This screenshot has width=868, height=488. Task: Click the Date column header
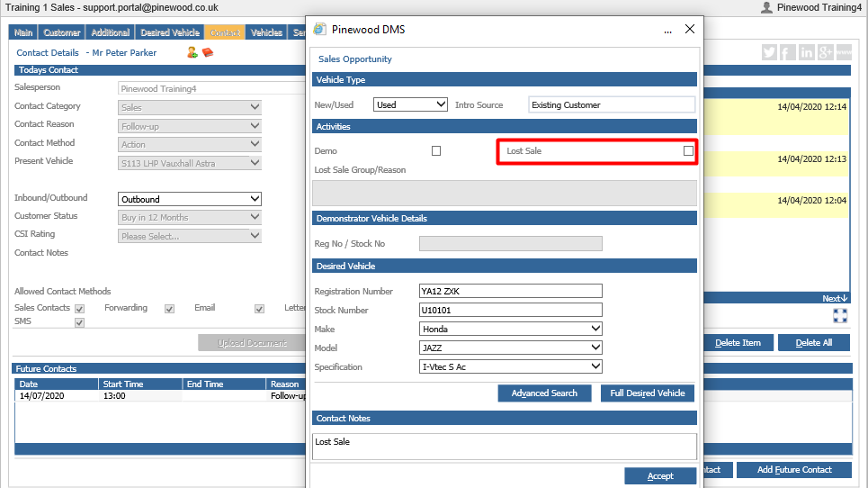(57, 384)
